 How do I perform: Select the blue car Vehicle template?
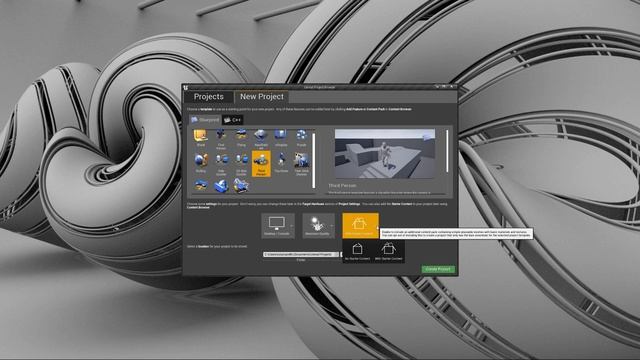(x=200, y=185)
